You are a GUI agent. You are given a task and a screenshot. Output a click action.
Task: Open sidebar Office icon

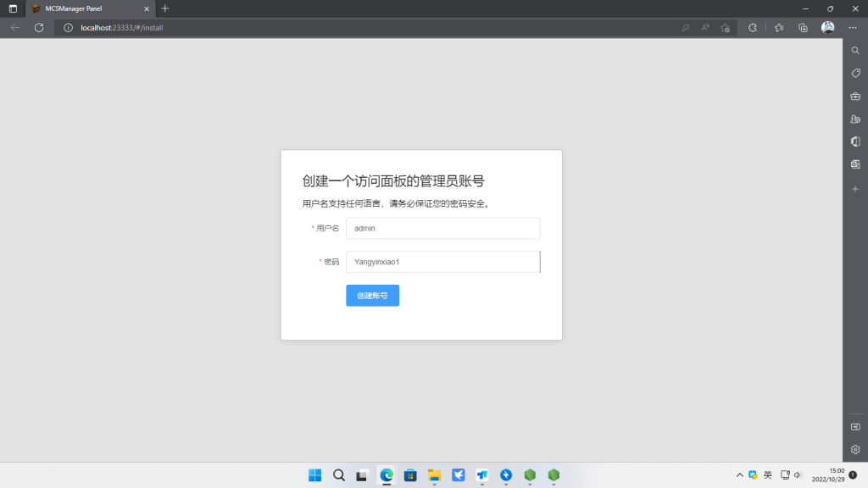(855, 141)
